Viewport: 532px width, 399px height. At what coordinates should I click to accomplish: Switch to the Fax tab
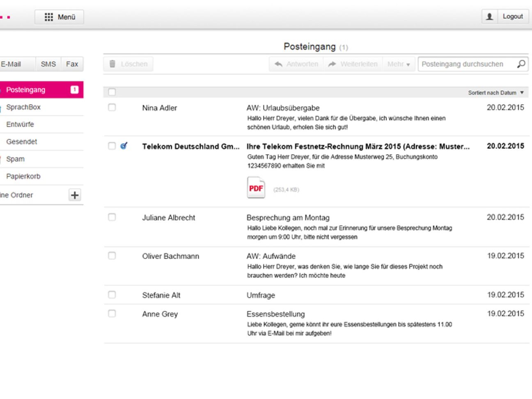pyautogui.click(x=72, y=64)
